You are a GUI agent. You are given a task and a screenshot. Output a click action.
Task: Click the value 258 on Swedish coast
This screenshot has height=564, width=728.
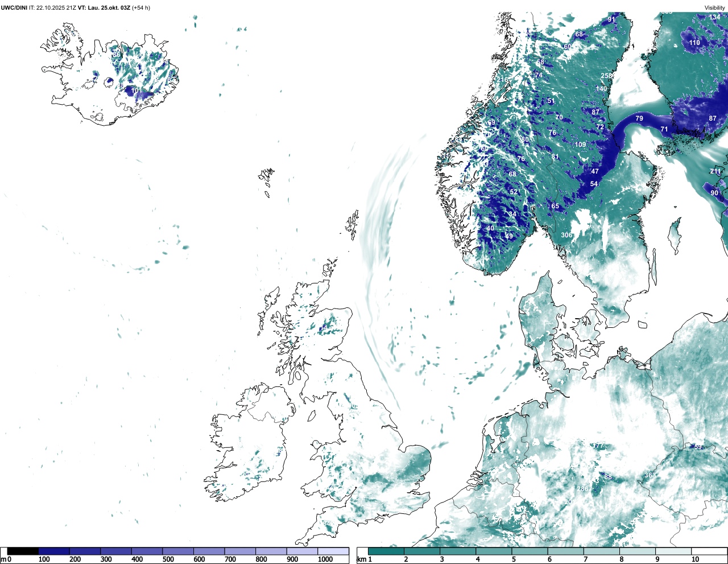coord(607,76)
